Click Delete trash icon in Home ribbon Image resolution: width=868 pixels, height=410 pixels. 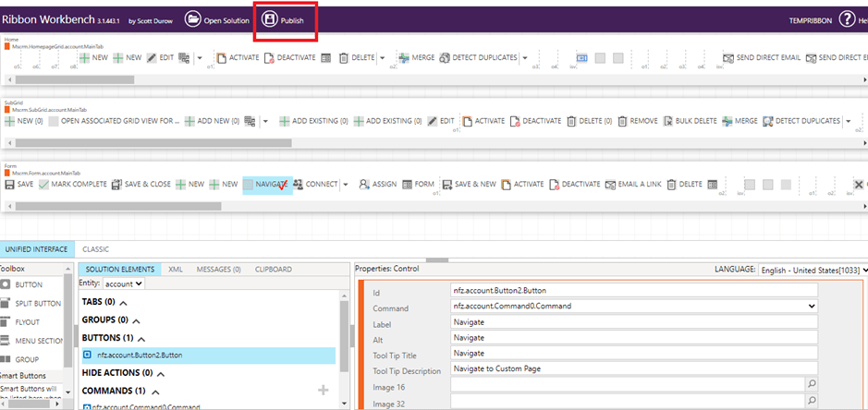[344, 57]
